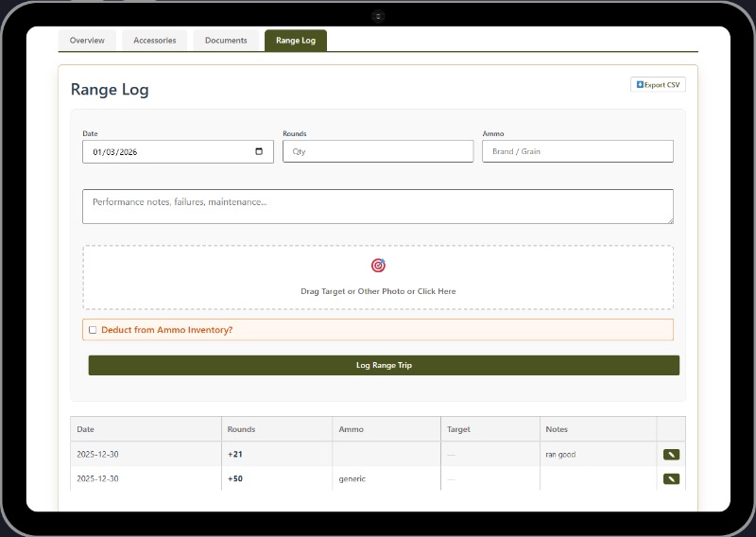Click the Ammo Brand / Grain field
Image resolution: width=756 pixels, height=537 pixels.
click(x=577, y=151)
